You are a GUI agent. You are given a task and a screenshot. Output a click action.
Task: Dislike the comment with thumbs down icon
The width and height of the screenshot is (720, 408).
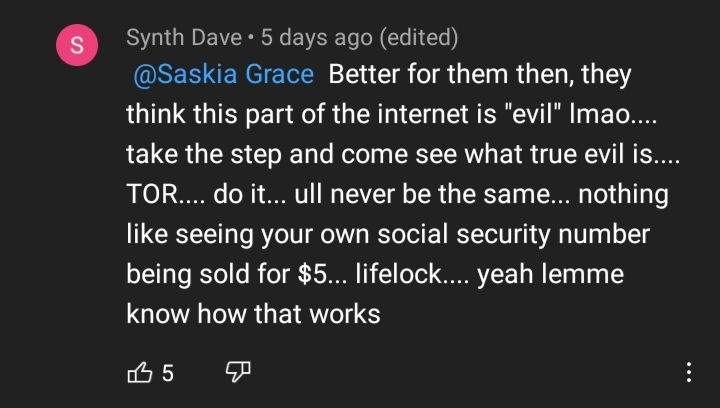pyautogui.click(x=238, y=372)
